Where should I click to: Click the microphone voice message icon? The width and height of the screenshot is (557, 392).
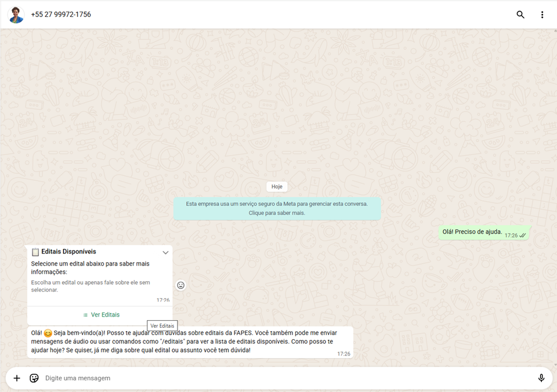coord(541,378)
